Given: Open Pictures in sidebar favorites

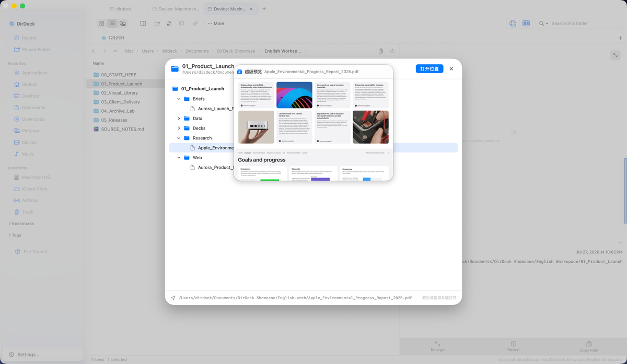Looking at the screenshot, I should coord(30,131).
